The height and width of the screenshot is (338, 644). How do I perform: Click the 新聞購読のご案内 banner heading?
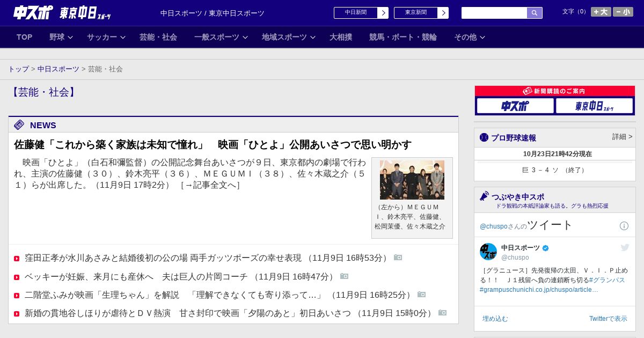pos(555,91)
